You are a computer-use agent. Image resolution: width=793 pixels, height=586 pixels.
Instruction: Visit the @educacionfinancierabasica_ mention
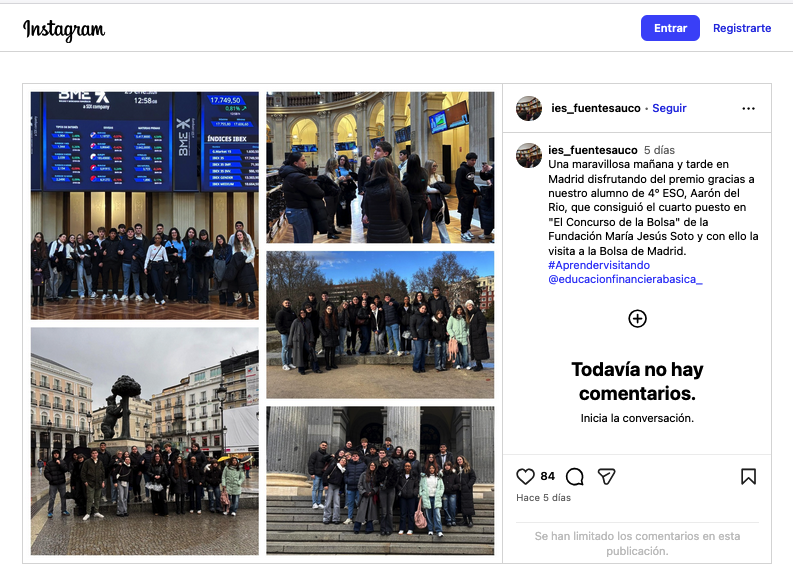[x=625, y=279]
